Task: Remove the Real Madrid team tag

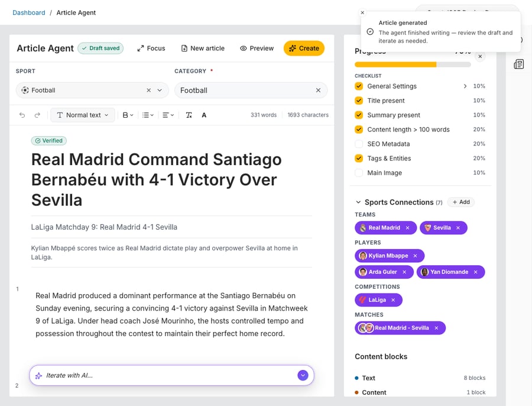Action: coord(407,228)
